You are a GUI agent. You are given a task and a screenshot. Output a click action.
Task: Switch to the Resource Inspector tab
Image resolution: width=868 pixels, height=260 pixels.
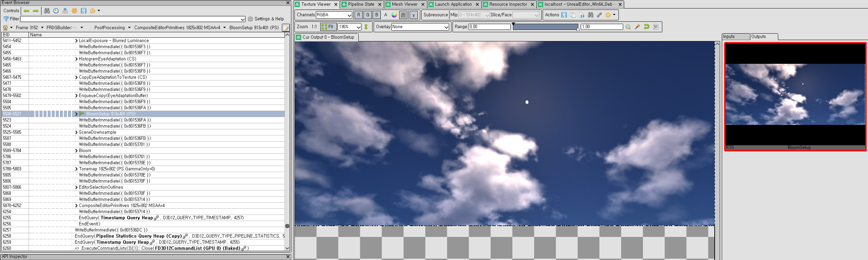pyautogui.click(x=508, y=4)
